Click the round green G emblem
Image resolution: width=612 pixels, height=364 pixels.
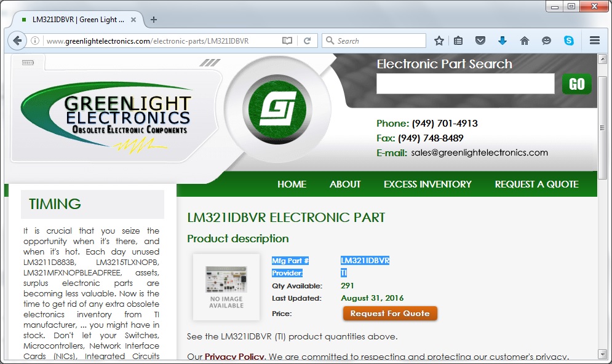277,109
